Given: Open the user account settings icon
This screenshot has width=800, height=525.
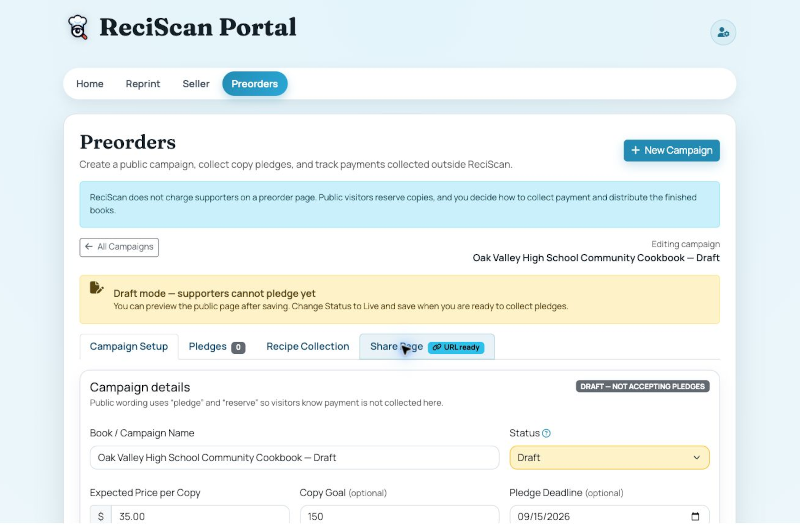Looking at the screenshot, I should [723, 32].
